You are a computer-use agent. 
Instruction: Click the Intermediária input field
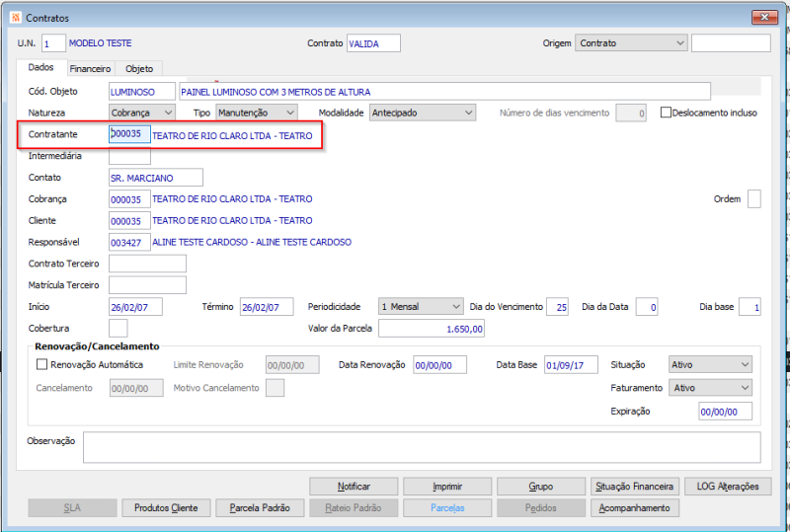pyautogui.click(x=129, y=156)
